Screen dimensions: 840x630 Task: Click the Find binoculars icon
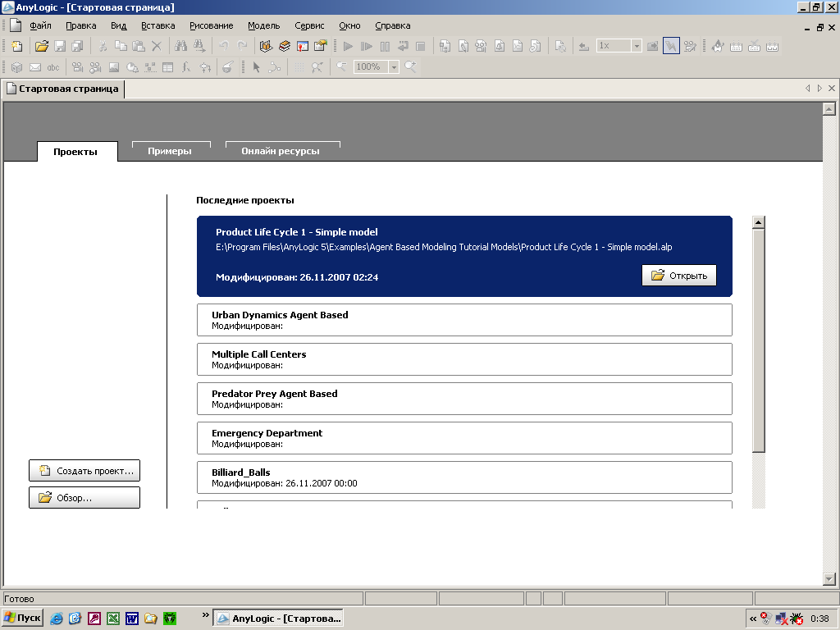pyautogui.click(x=181, y=46)
